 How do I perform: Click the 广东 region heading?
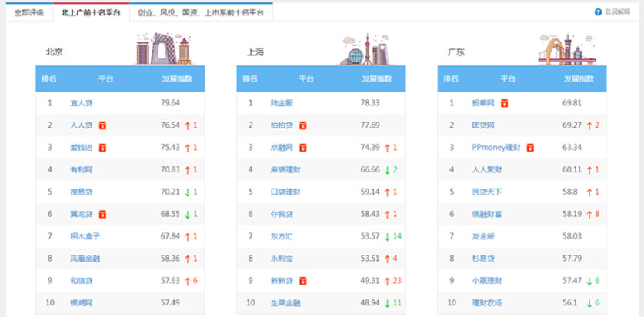pyautogui.click(x=456, y=52)
